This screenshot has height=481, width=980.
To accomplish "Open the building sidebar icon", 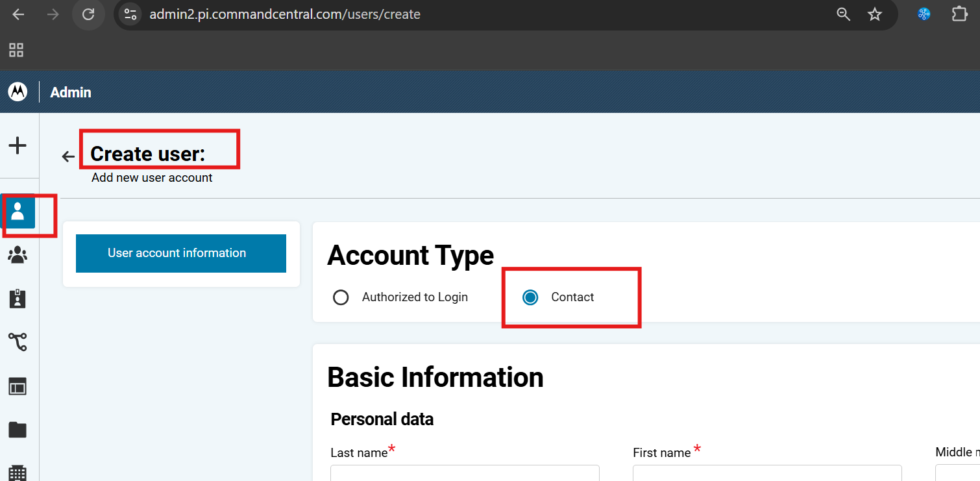I will pos(18,473).
